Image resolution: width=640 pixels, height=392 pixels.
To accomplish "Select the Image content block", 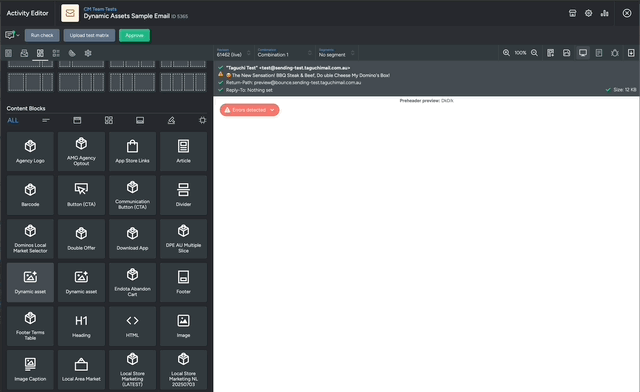I will (x=183, y=326).
